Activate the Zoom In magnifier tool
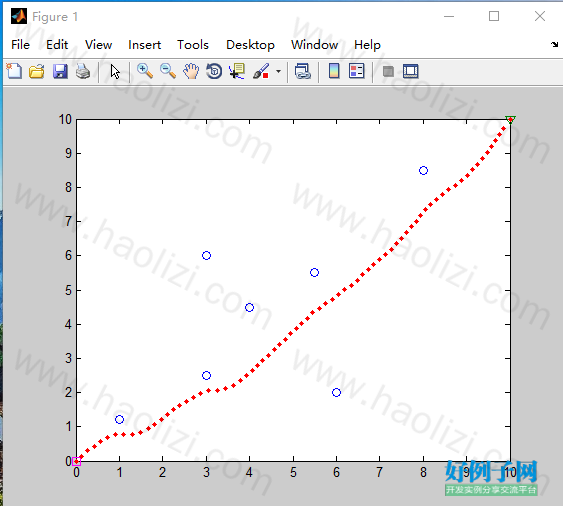This screenshot has width=563, height=506. pos(145,71)
